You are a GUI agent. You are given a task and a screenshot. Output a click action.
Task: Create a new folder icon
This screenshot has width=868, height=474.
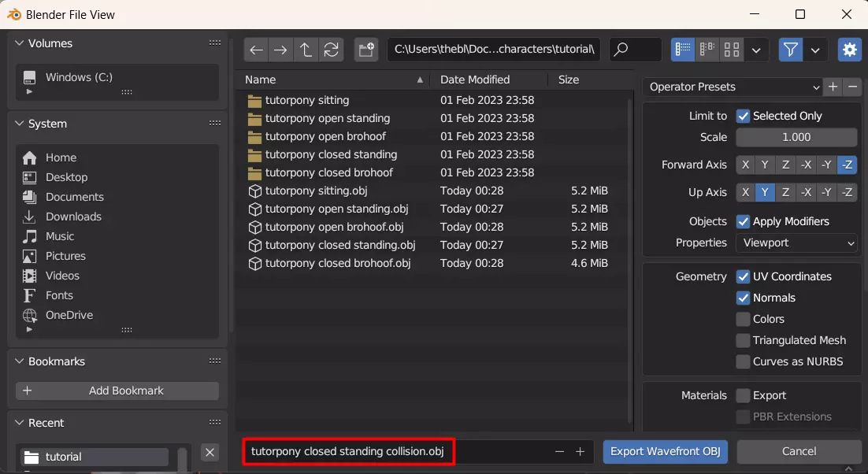coord(366,50)
